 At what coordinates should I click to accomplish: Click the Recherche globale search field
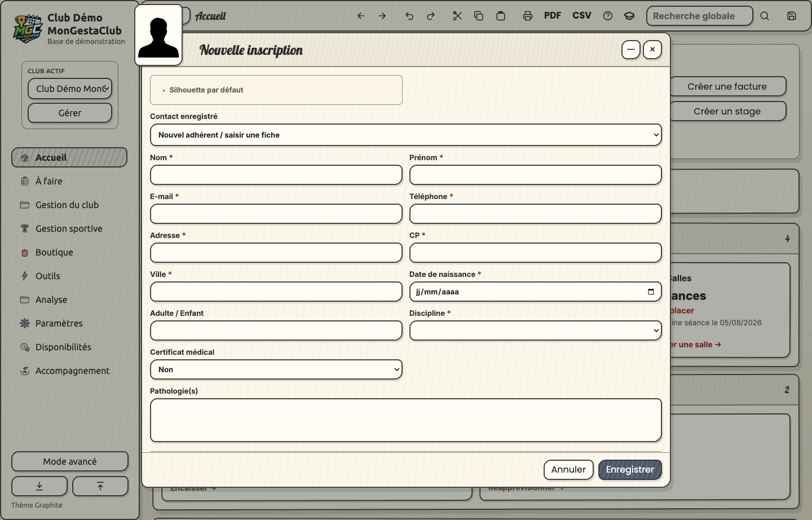click(700, 16)
